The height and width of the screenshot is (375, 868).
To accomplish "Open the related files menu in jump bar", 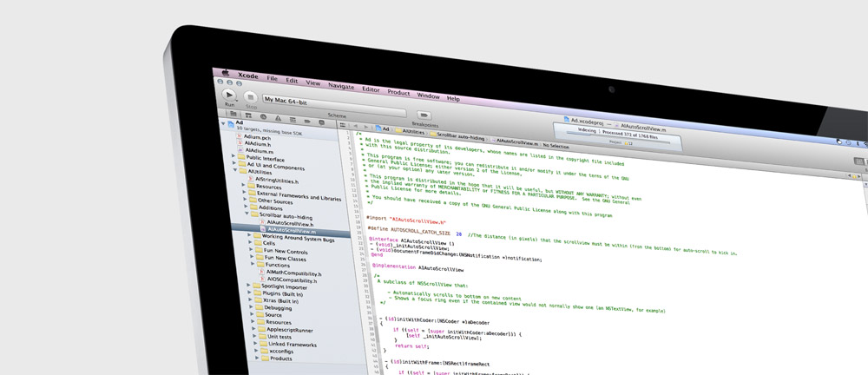I will 343,125.
